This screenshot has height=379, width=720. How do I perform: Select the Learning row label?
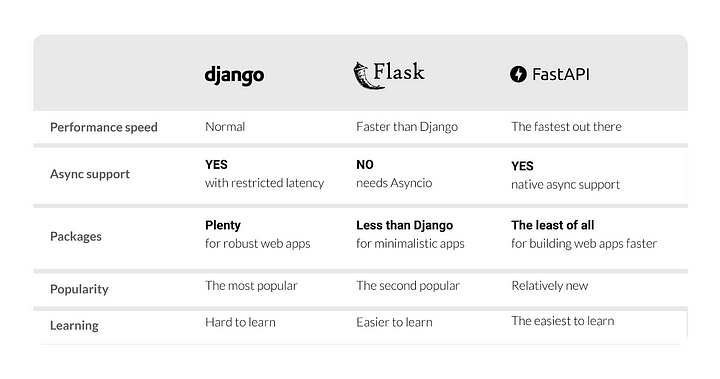tap(74, 325)
